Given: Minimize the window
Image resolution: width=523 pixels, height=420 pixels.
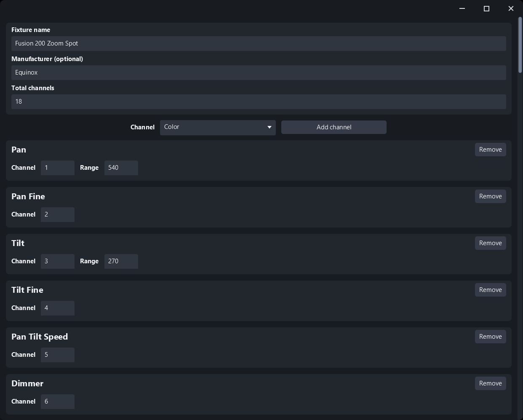Looking at the screenshot, I should (x=462, y=8).
